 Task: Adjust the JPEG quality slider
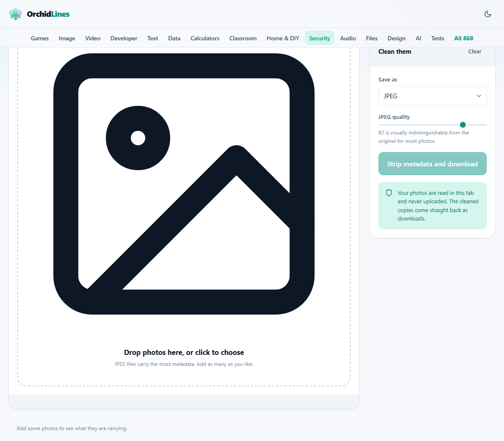click(433, 125)
